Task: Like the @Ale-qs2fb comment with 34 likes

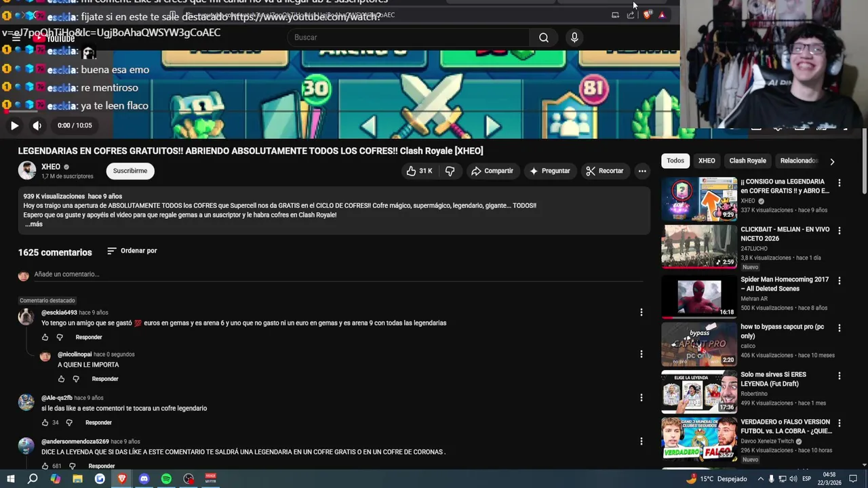Action: (45, 423)
